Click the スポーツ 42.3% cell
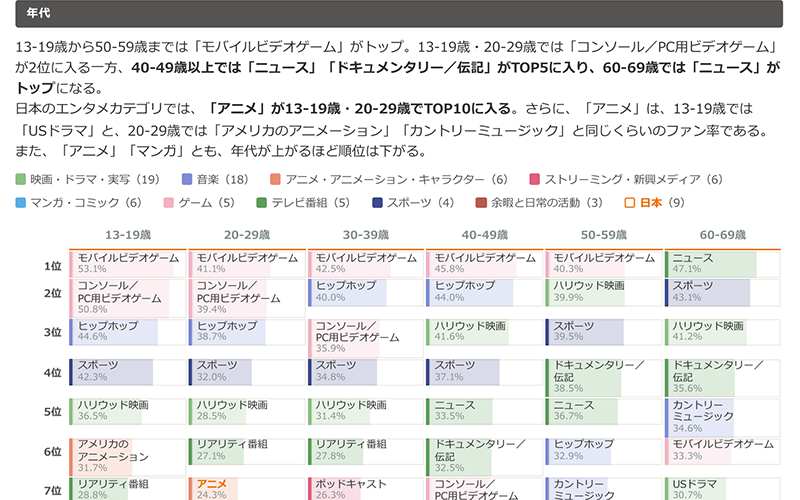Viewport: 800px width, 500px height. pyautogui.click(x=128, y=372)
